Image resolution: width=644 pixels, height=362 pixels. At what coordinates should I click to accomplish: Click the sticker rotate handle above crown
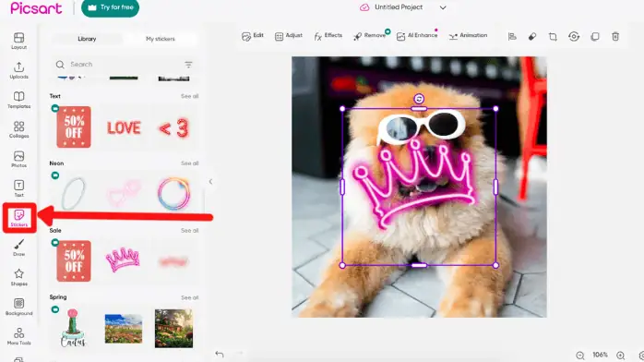[419, 99]
